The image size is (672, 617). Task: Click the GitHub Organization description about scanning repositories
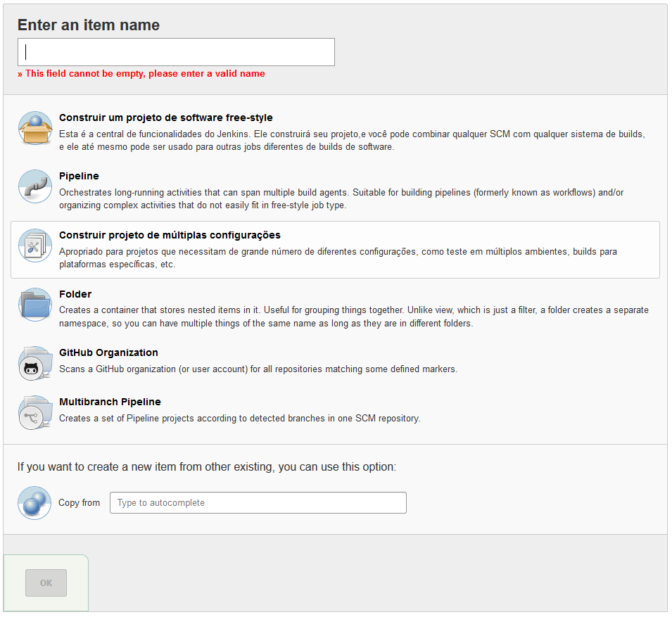tap(258, 369)
